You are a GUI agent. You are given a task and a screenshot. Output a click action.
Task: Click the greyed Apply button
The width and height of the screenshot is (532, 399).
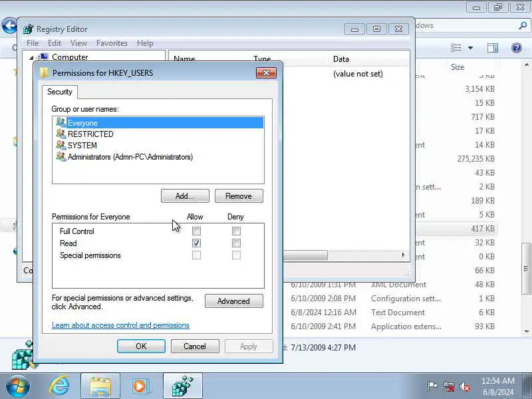coord(249,346)
